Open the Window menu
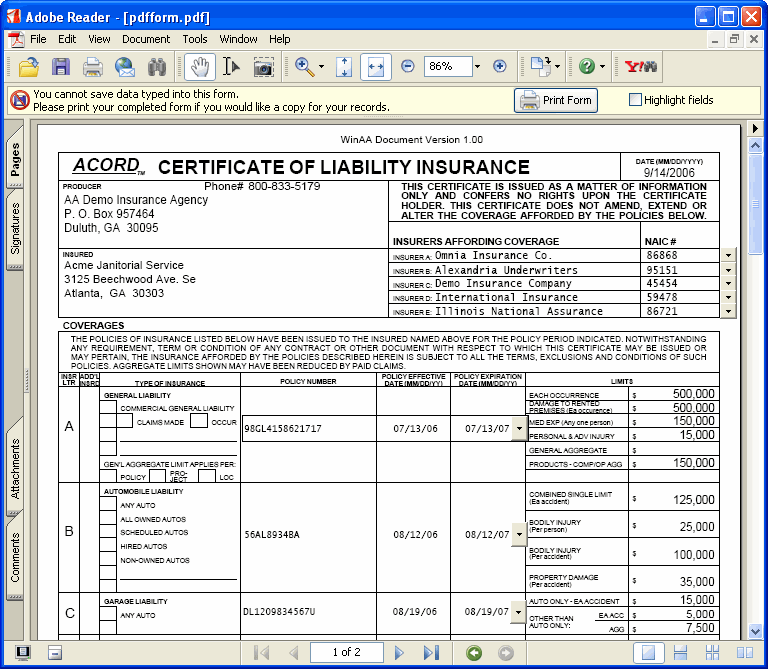Viewport: 768px width, 669px height. click(239, 39)
